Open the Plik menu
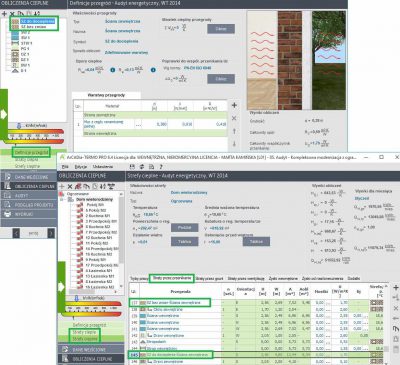 click(x=65, y=166)
